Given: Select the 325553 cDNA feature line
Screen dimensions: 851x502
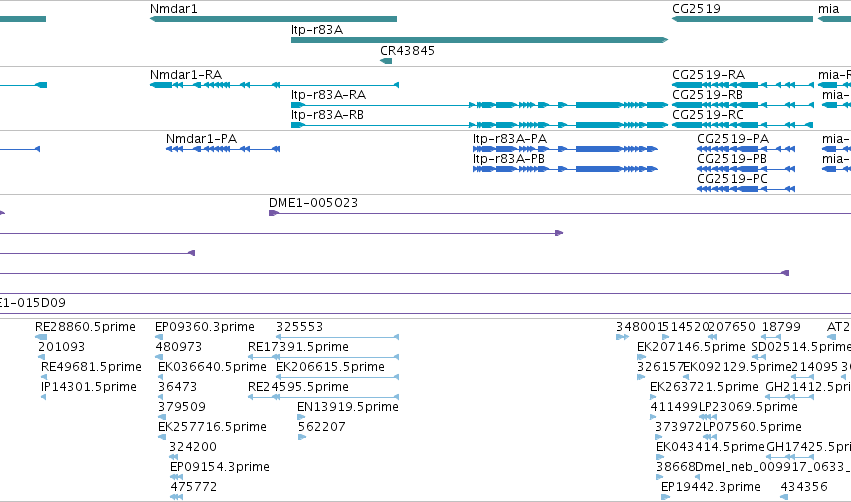Looking at the screenshot, I should 338,337.
